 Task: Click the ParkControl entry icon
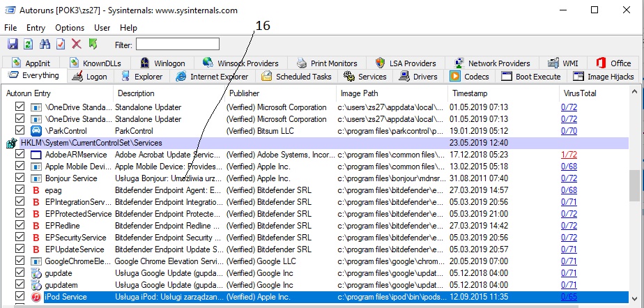[x=36, y=131]
